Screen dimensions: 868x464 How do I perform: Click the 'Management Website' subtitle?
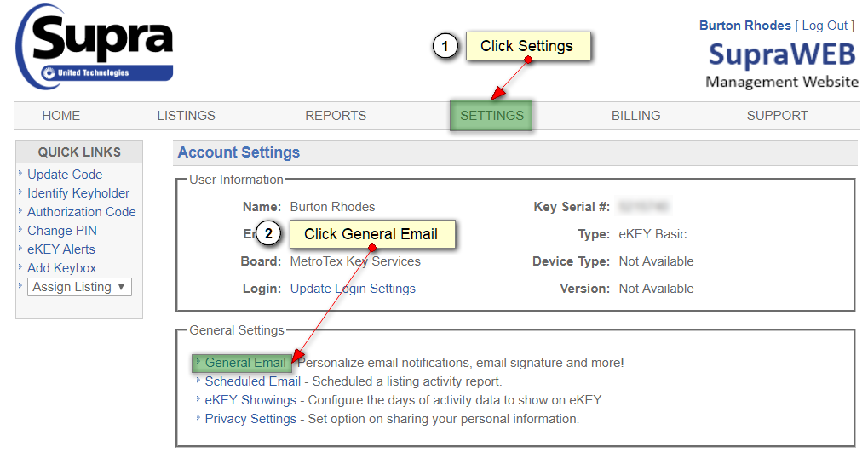782,82
